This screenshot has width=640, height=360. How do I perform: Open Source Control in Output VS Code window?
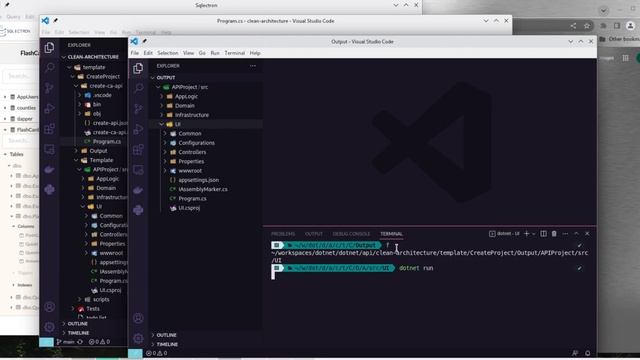pos(138,108)
